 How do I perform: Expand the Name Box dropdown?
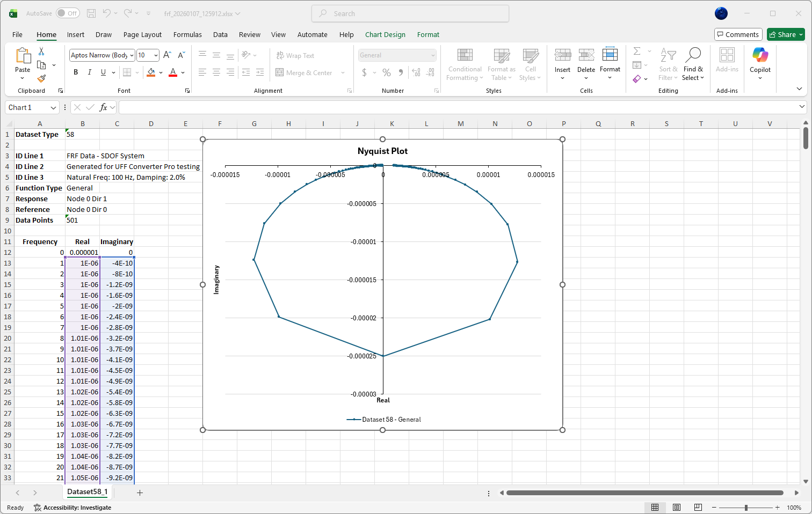pyautogui.click(x=53, y=108)
